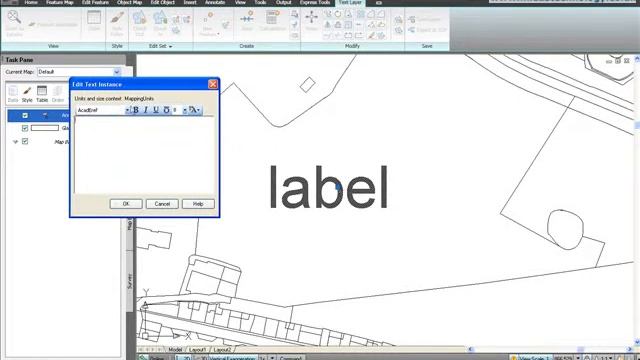Select the Text Layer ribbon tab

click(350, 2)
